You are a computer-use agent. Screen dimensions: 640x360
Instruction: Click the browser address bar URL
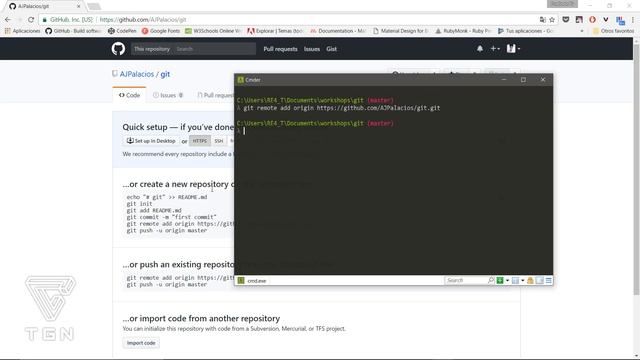(143, 20)
